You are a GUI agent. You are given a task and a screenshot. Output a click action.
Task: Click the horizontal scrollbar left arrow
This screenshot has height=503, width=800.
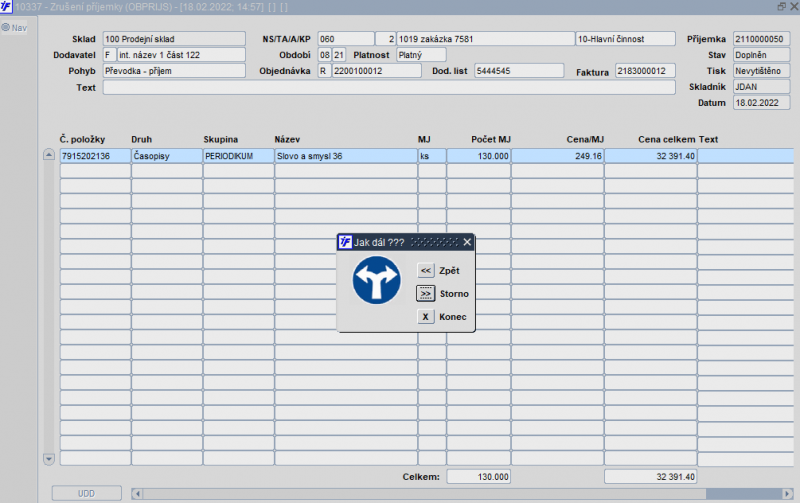pos(136,493)
